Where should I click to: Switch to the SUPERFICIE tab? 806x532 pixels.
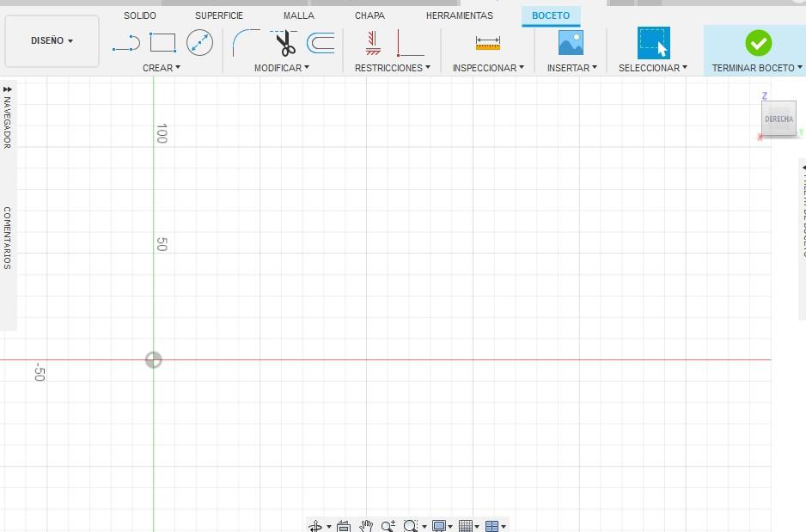coord(219,15)
